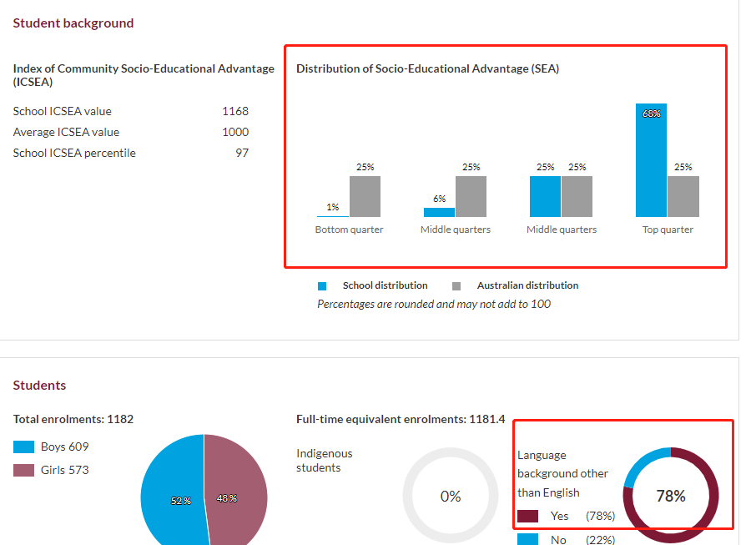Click the blue No legend swatch

pos(527,540)
